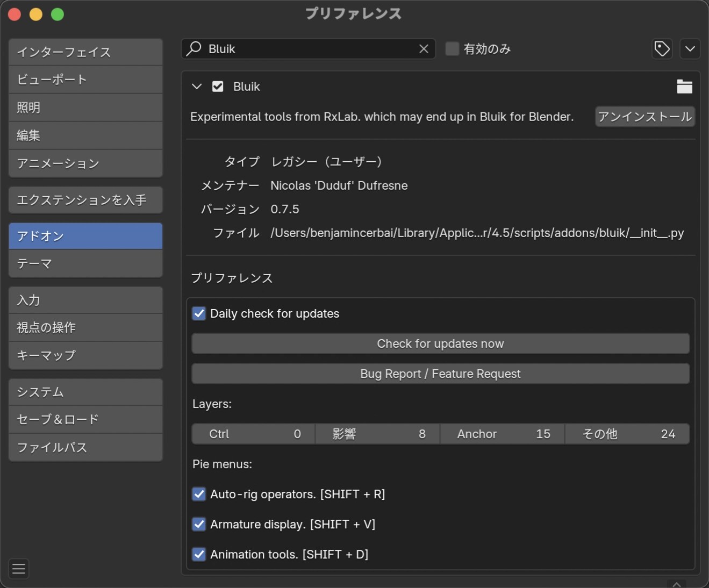Viewport: 709px width, 588px height.
Task: Switch to the 編集 section
Action: 85,135
